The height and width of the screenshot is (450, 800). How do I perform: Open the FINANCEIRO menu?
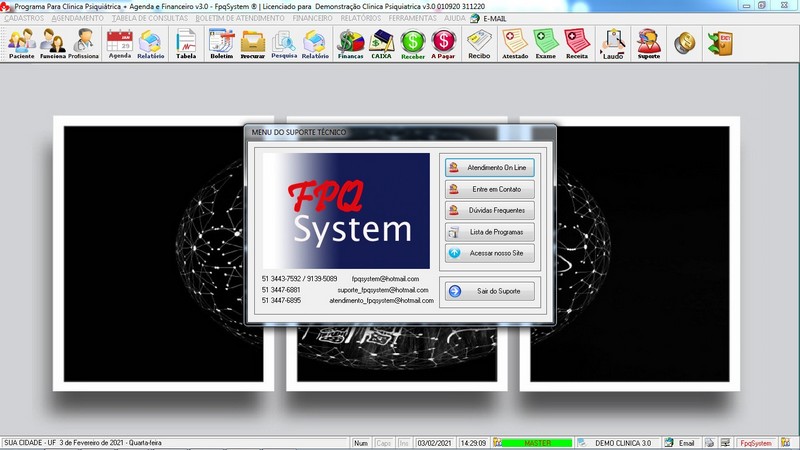point(312,18)
